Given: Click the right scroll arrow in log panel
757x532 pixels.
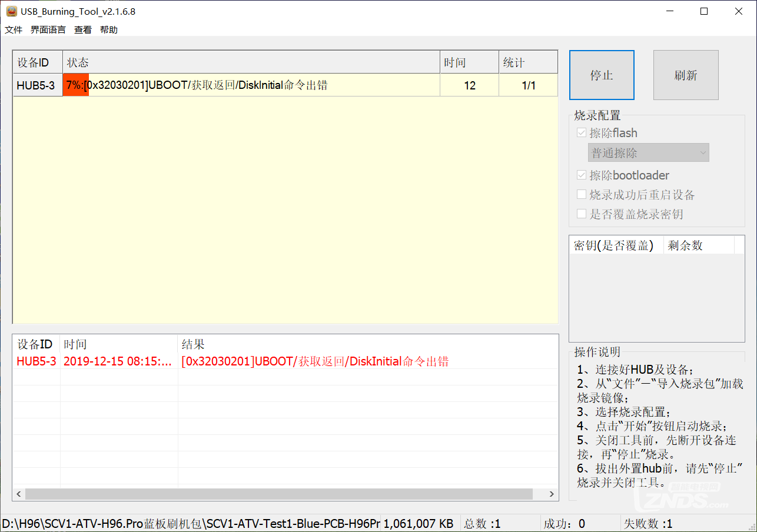Looking at the screenshot, I should (552, 494).
